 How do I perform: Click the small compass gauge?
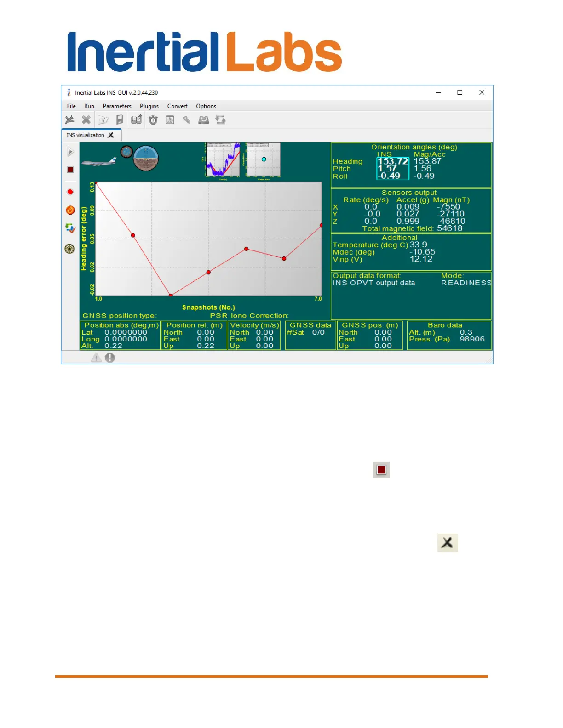[126, 152]
